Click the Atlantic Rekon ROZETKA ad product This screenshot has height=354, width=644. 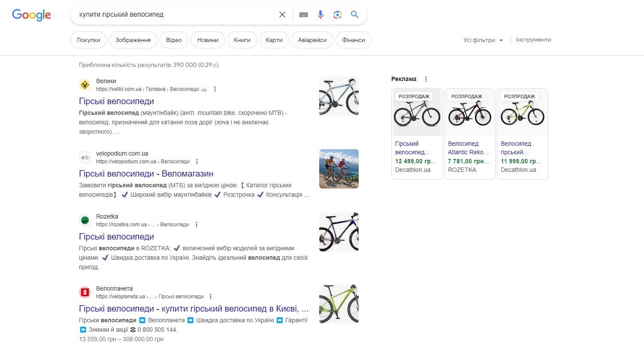(x=469, y=134)
